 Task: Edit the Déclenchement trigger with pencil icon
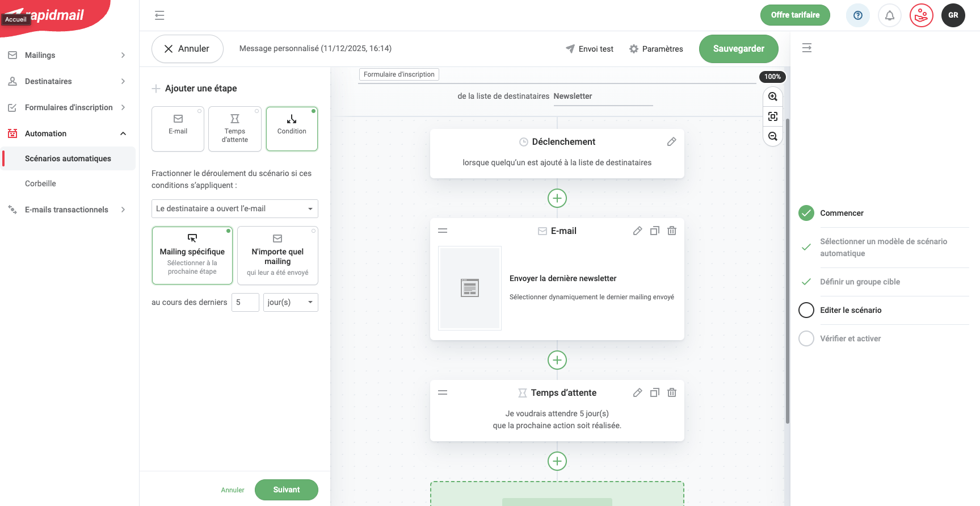click(x=671, y=142)
